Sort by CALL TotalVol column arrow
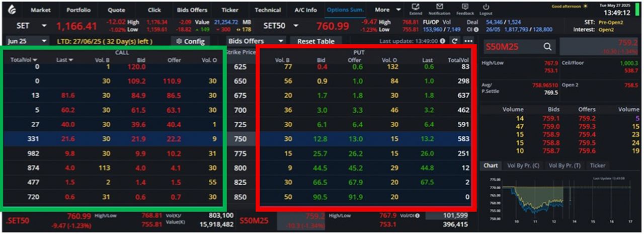 coord(35,60)
